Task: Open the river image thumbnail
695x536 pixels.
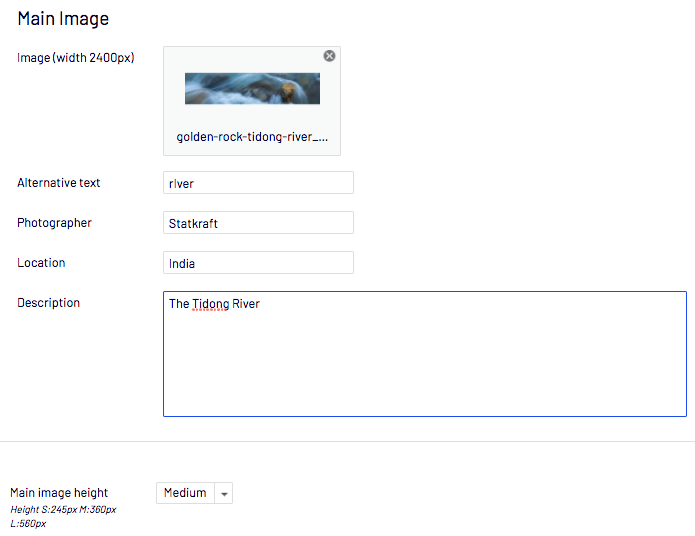Action: coord(252,89)
